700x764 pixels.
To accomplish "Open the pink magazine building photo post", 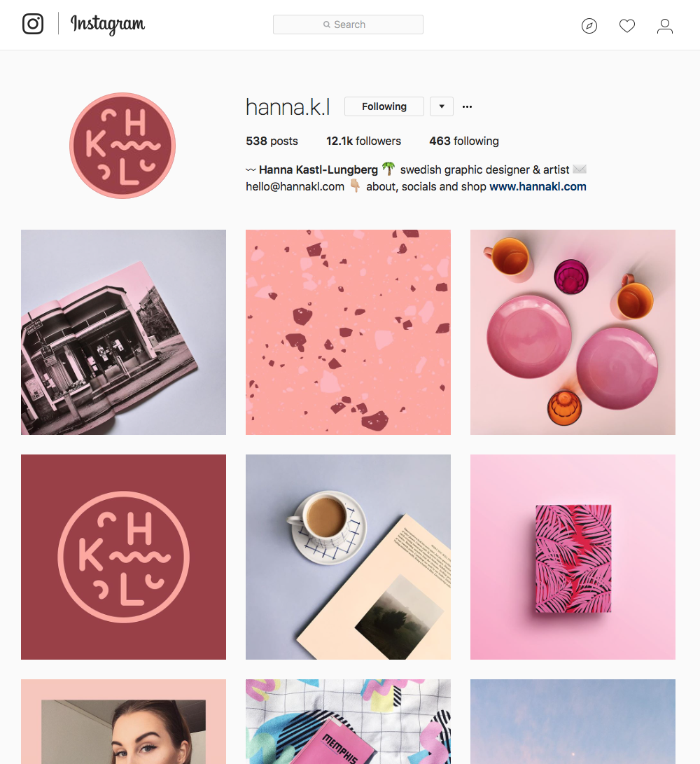I will coord(123,333).
